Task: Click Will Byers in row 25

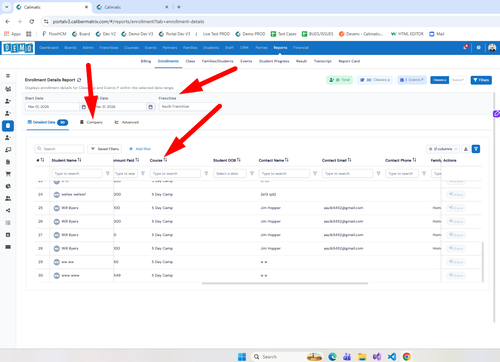Action: (70, 208)
